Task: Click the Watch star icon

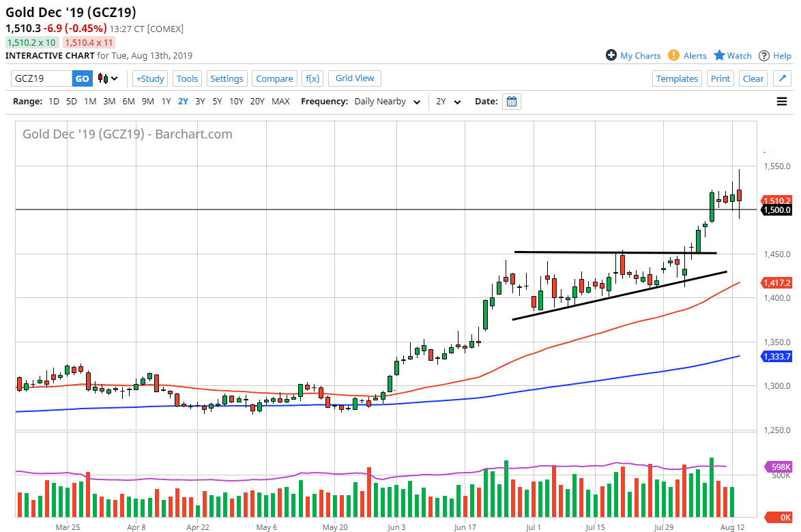Action: [719, 55]
